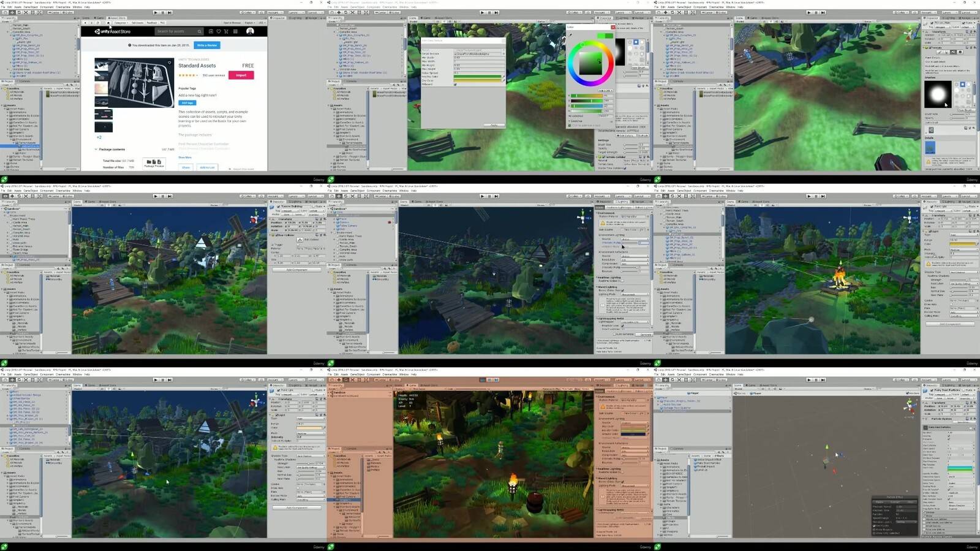Open the Cinemachine menu in top-left window
The width and height of the screenshot is (980, 551).
(x=63, y=7)
